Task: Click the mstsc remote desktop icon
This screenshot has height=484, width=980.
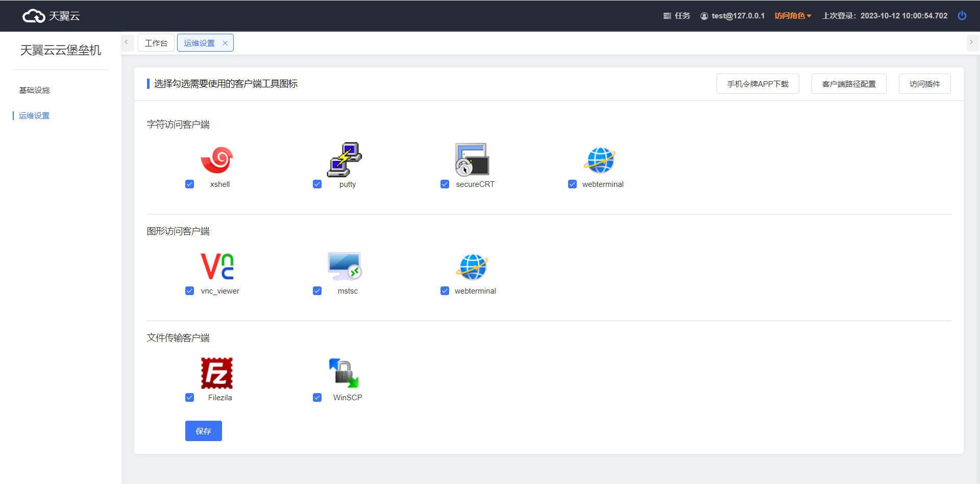Action: click(345, 267)
